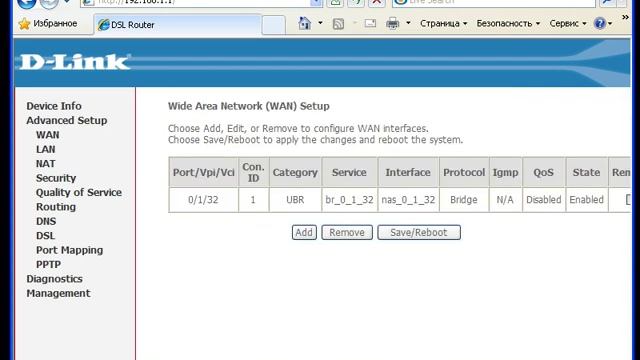This screenshot has width=640, height=360.
Task: Open PPTP in sidebar menu
Action: point(48,264)
